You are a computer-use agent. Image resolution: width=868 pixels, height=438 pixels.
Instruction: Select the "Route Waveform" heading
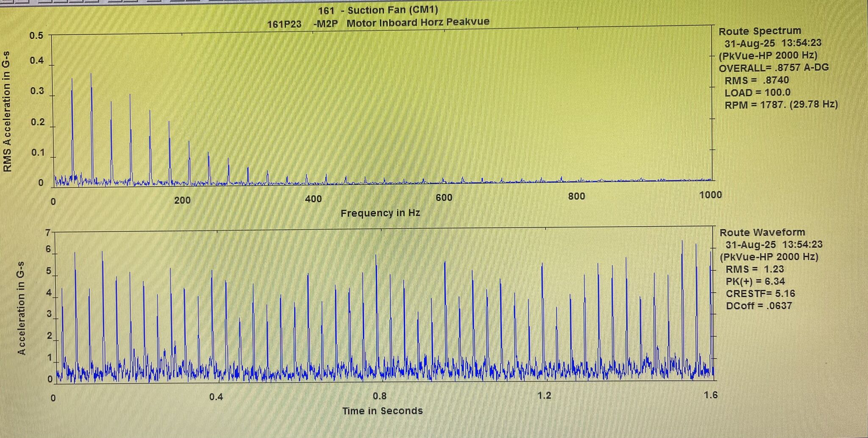pyautogui.click(x=762, y=232)
